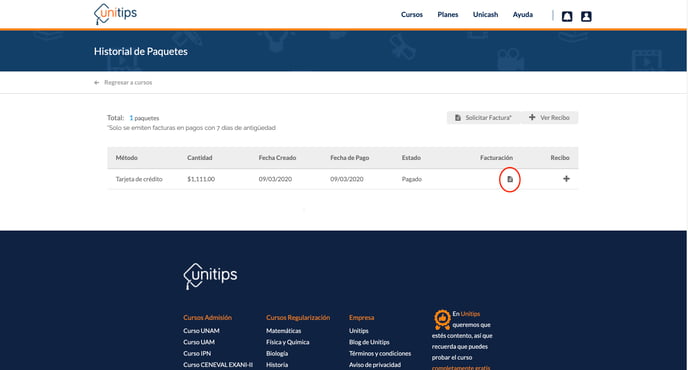Open Blog de Unitips link

click(x=369, y=342)
